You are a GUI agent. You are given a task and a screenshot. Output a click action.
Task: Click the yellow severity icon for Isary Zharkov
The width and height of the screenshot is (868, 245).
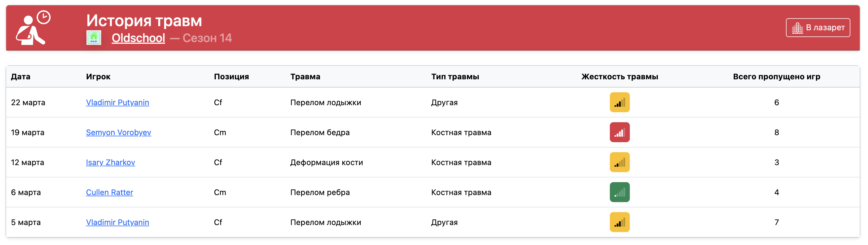click(x=620, y=162)
